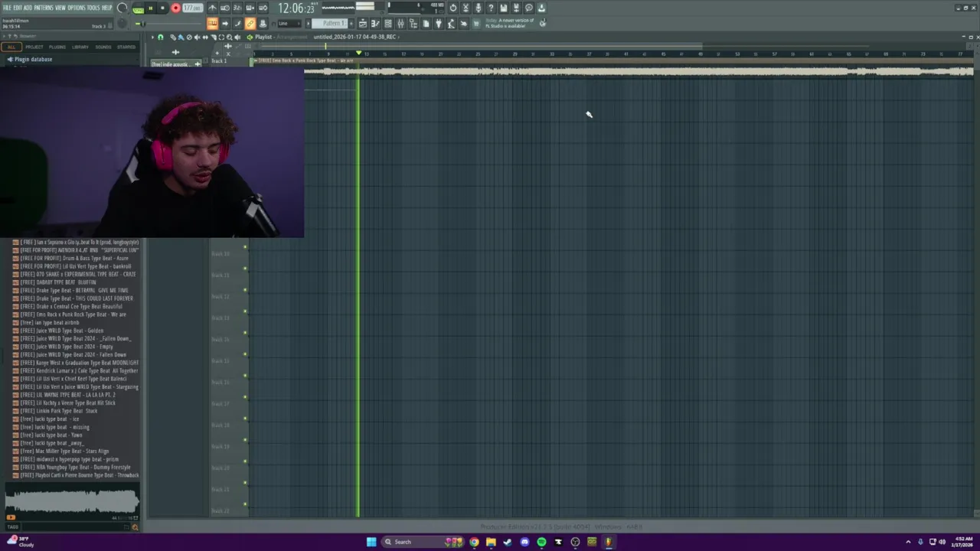Viewport: 980px width, 551px height.
Task: Mute Track 12 using its green dot
Action: pos(245,311)
